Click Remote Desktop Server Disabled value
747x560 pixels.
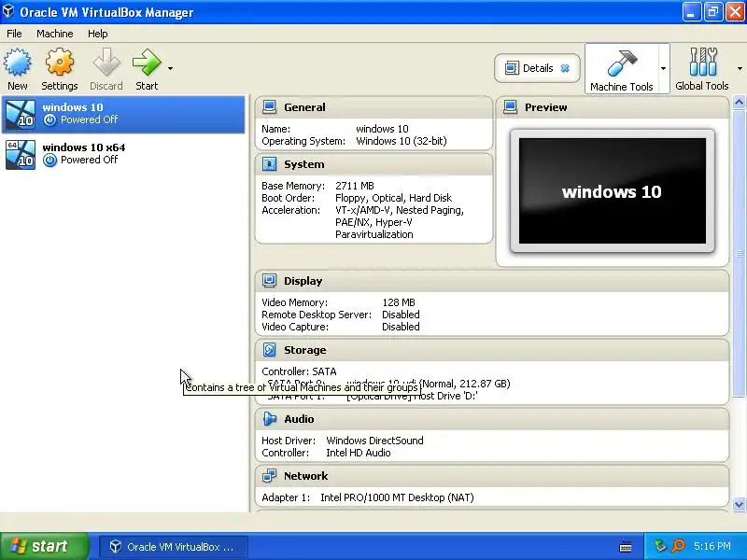coord(401,315)
